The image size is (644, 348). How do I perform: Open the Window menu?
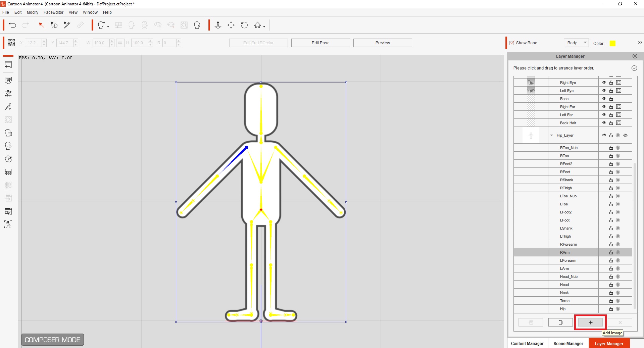pos(90,12)
